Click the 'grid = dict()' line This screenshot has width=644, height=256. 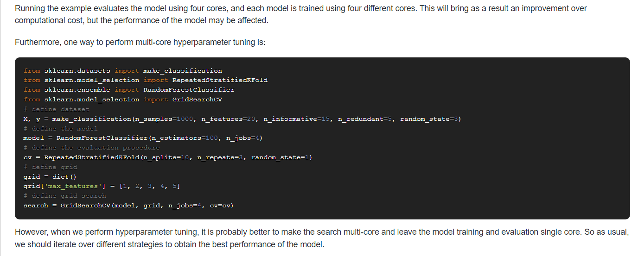coord(50,177)
